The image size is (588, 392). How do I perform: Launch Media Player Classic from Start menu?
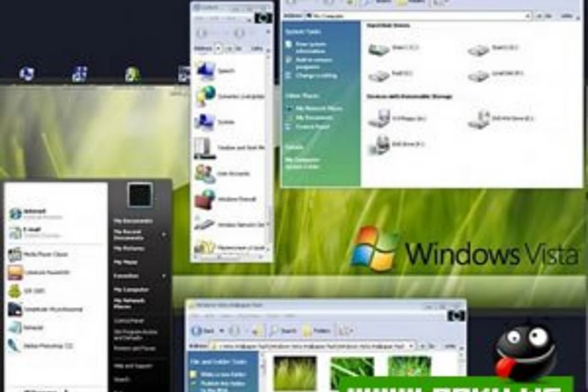tap(38, 254)
